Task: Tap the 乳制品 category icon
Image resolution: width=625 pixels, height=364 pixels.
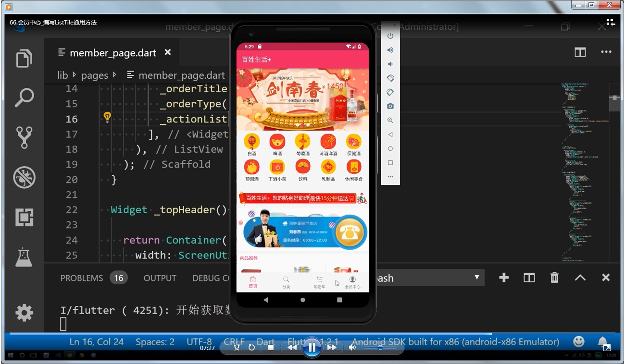Action: click(328, 167)
